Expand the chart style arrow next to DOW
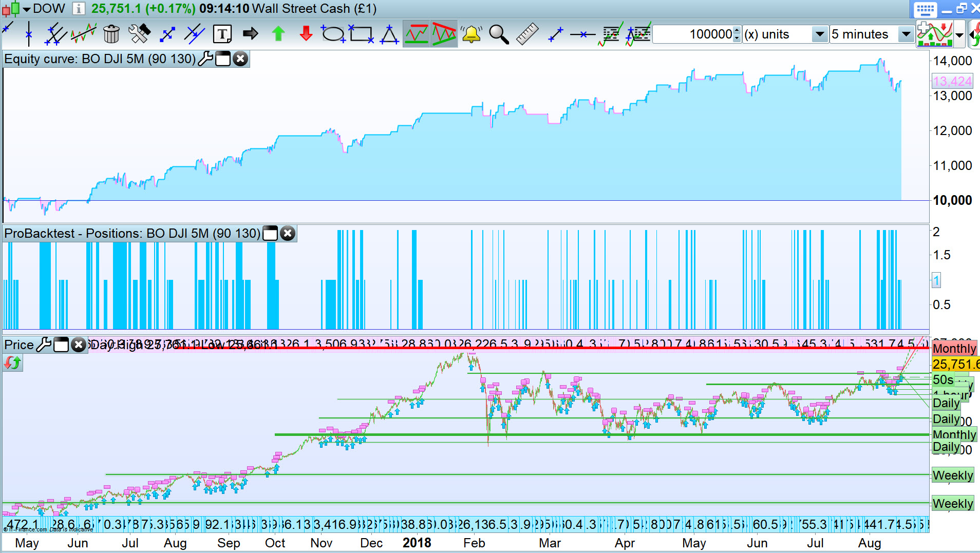The width and height of the screenshot is (980, 553). (26, 9)
